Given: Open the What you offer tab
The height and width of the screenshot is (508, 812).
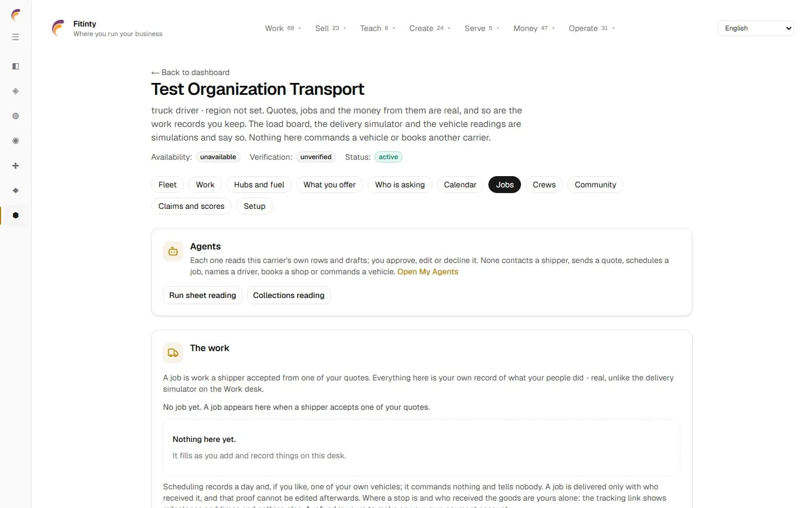Looking at the screenshot, I should (x=329, y=185).
